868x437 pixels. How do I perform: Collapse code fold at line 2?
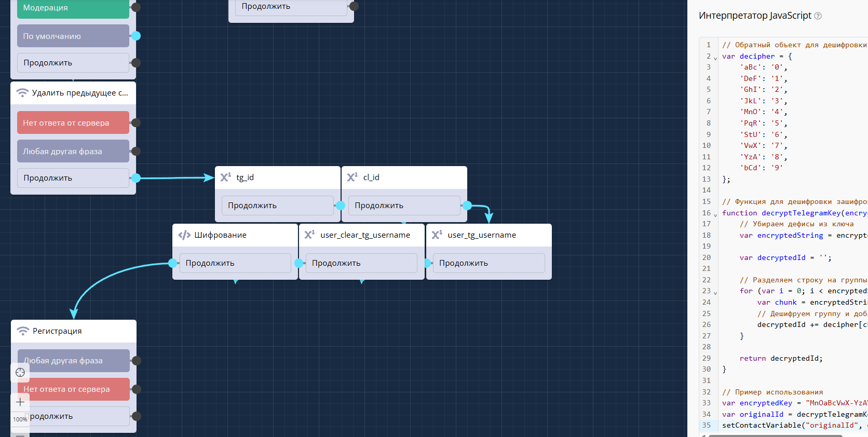tap(715, 58)
